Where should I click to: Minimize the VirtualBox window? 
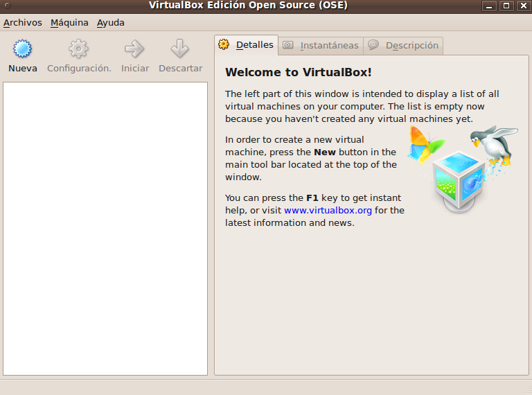pyautogui.click(x=489, y=6)
